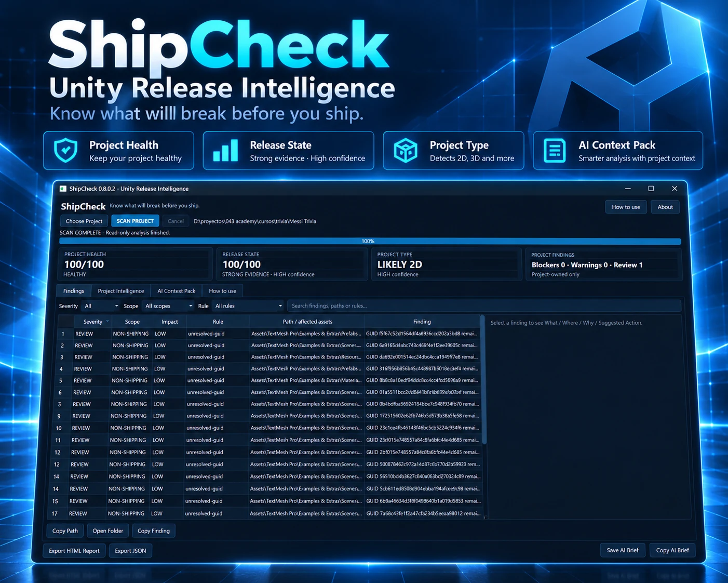Image resolution: width=728 pixels, height=583 pixels.
Task: Select finding row 17 GUID 7a68c43fe
Action: point(265,513)
